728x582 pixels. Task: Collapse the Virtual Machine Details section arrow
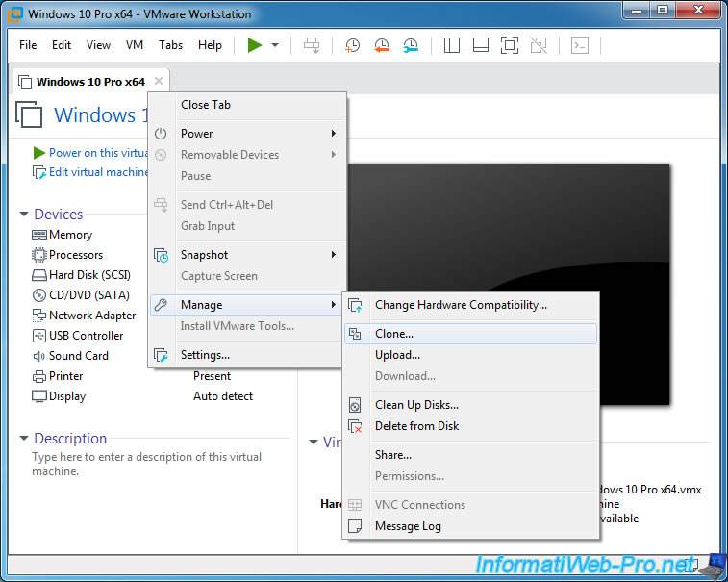[314, 443]
